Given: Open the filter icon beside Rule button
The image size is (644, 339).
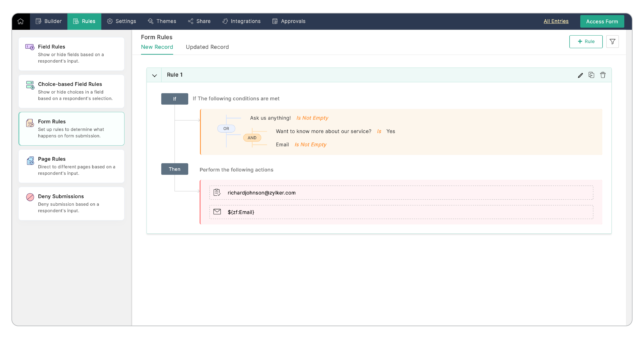Looking at the screenshot, I should (x=612, y=42).
